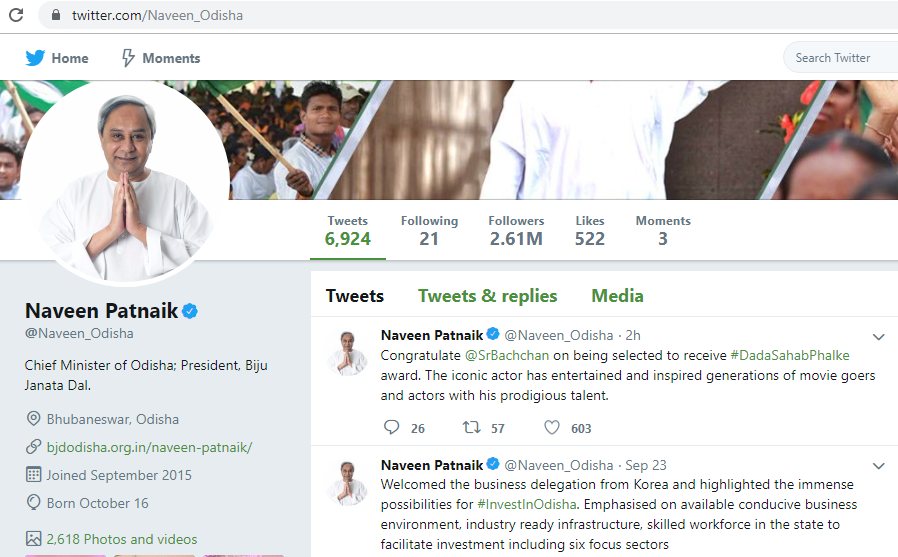Like the DadaSahabPhalke tweet with heart icon
Image resolution: width=898 pixels, height=557 pixels.
click(x=552, y=428)
